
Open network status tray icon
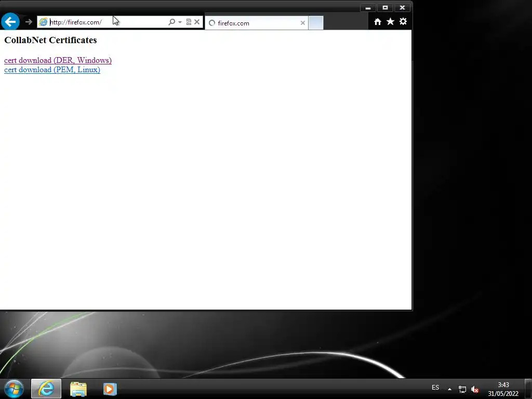coord(462,389)
